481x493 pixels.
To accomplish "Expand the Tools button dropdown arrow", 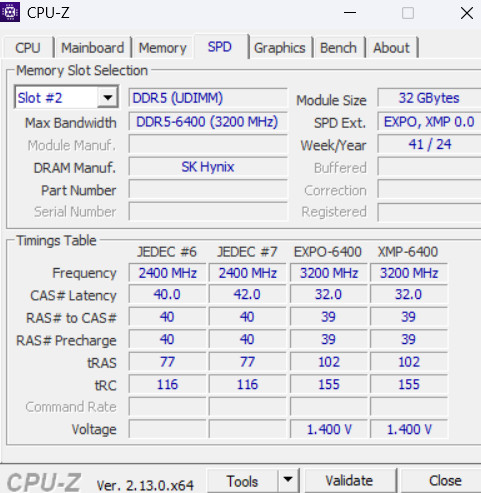I will (x=288, y=480).
